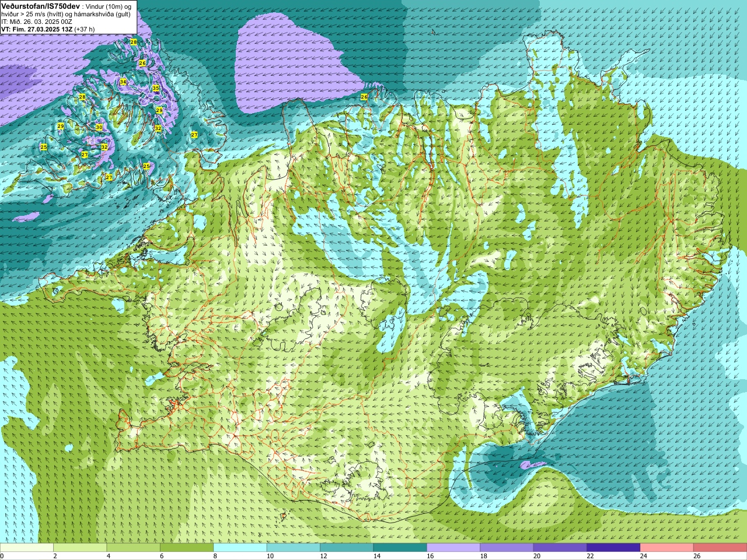Select the 0–2 m/s pale legend swatch
The image size is (747, 560).
coord(27,548)
